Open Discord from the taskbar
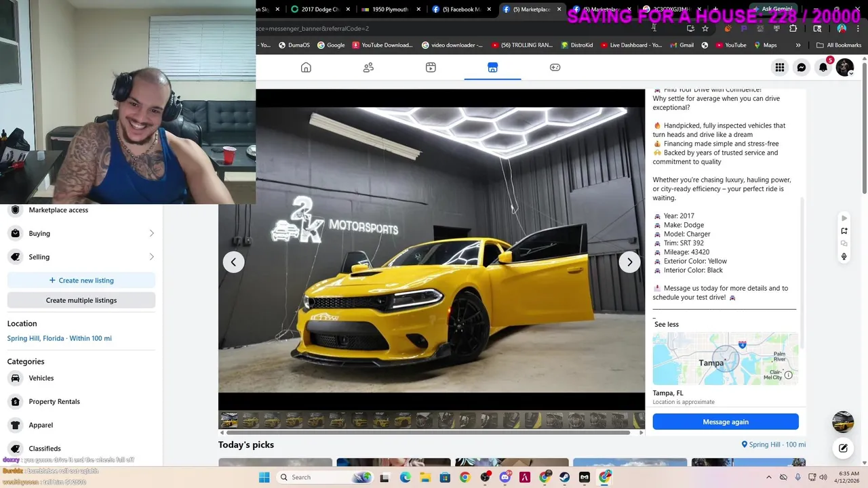 (505, 477)
